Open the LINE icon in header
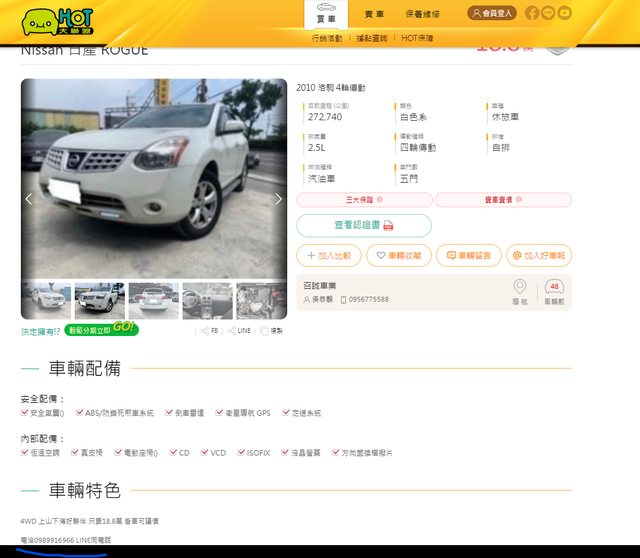 [x=549, y=13]
